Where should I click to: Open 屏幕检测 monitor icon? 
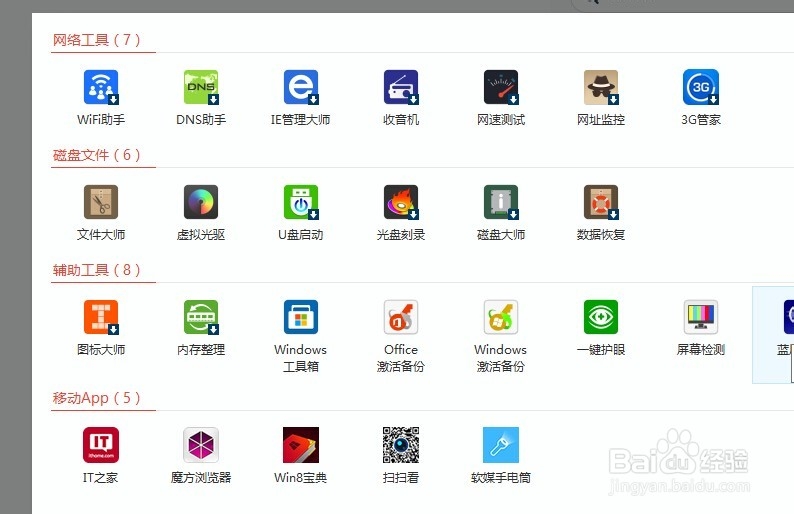701,317
